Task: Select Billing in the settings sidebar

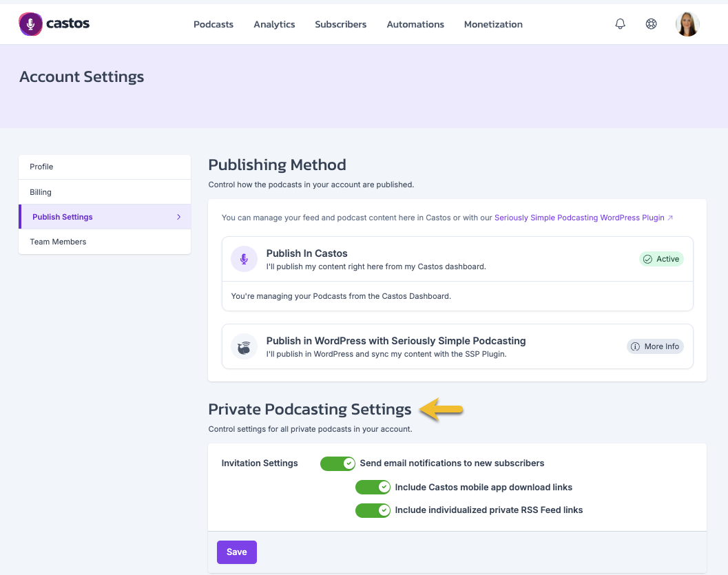Action: point(105,191)
